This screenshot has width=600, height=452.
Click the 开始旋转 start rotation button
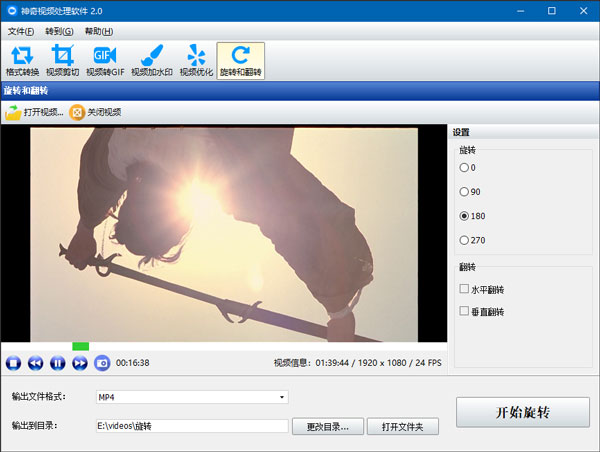click(523, 412)
